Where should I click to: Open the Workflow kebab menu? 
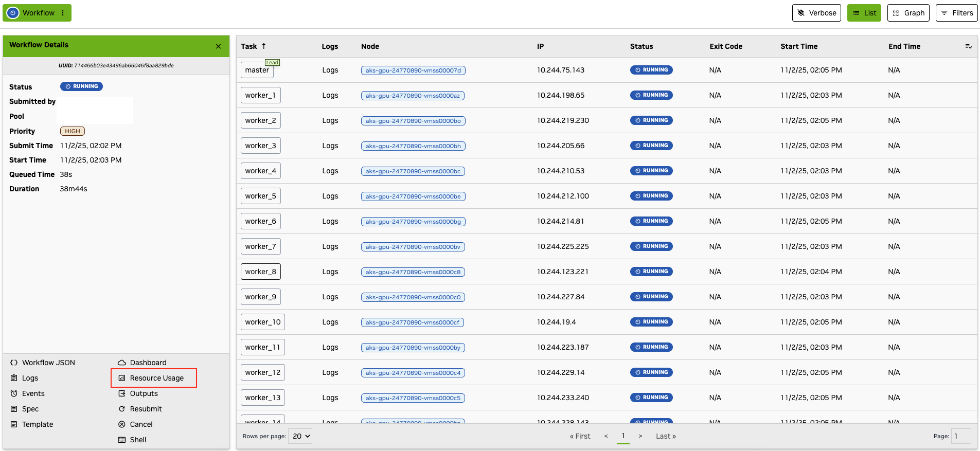(63, 13)
